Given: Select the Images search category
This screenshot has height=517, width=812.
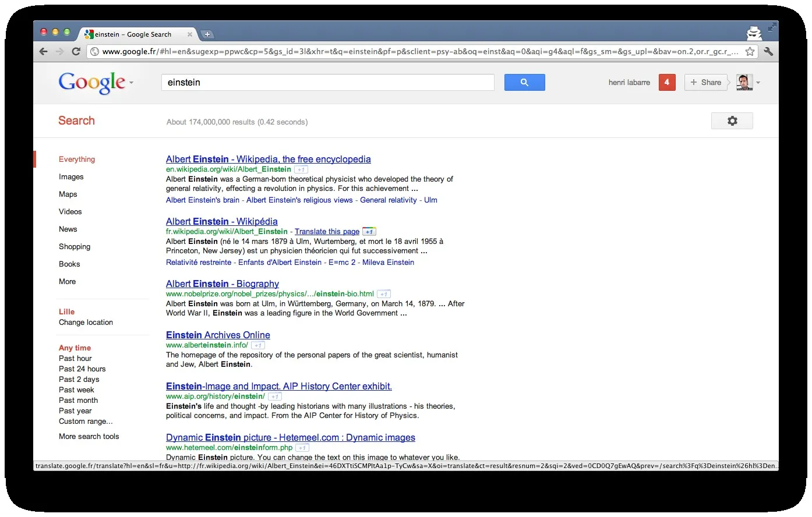Looking at the screenshot, I should [71, 176].
